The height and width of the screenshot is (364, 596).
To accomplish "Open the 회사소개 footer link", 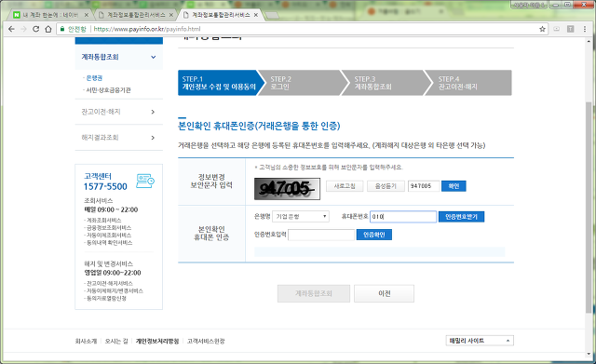I will pyautogui.click(x=86, y=342).
